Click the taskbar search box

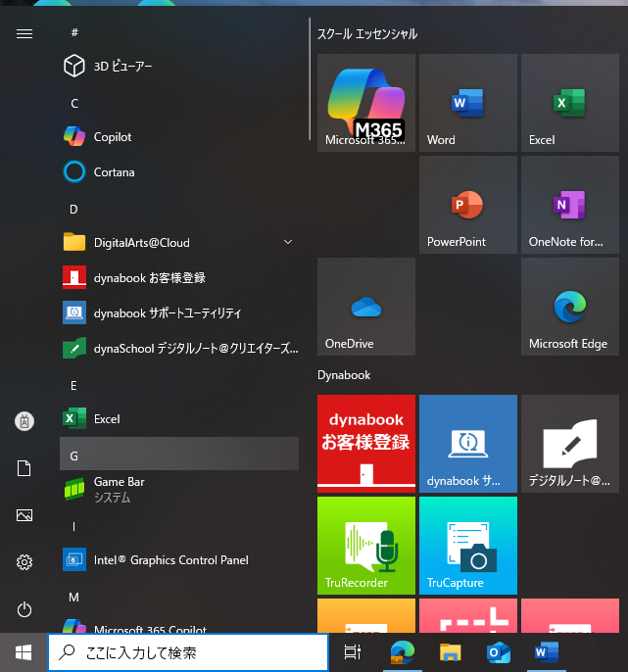188,652
